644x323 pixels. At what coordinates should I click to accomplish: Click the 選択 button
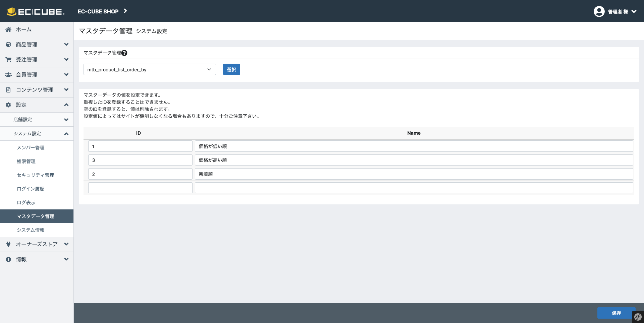click(231, 69)
